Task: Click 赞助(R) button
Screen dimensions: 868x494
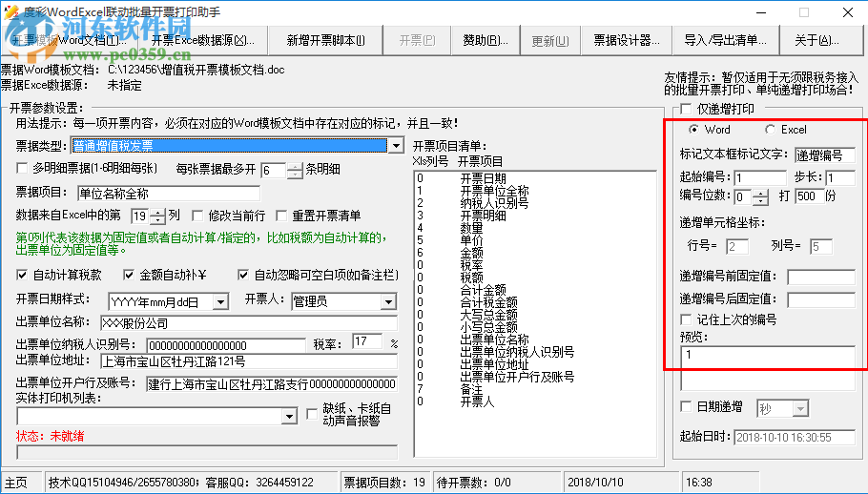Action: 486,40
